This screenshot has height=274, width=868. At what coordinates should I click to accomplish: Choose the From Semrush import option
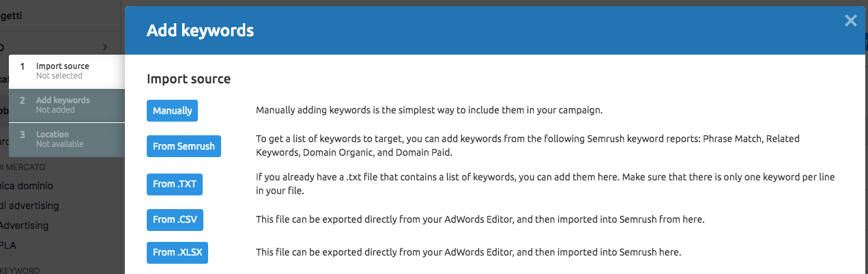click(x=184, y=146)
